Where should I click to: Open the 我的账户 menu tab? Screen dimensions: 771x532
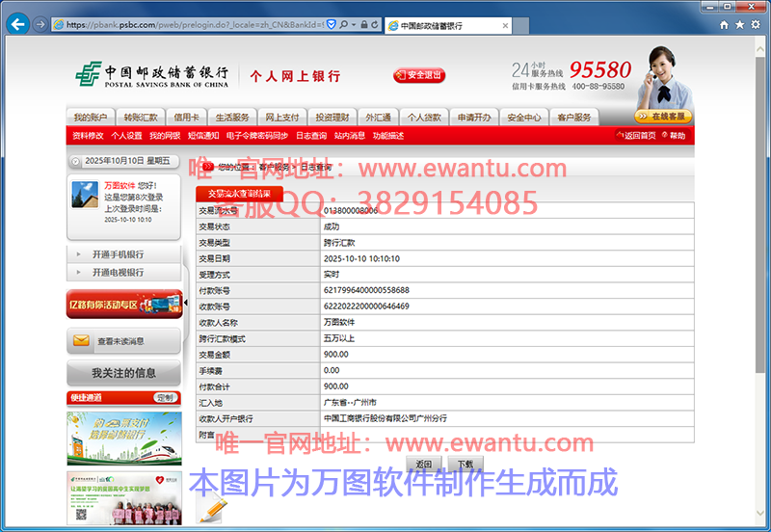click(91, 117)
